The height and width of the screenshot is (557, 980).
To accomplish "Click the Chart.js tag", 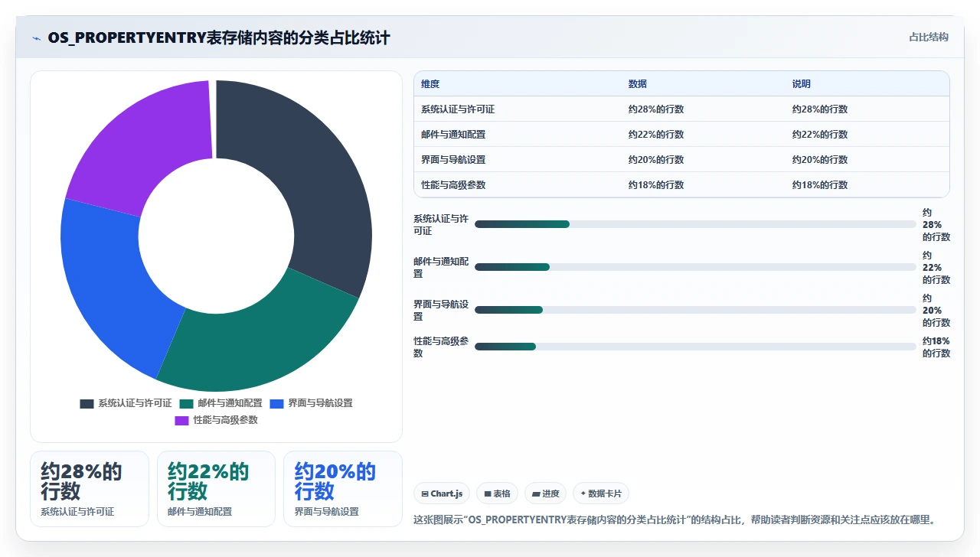I will coord(443,493).
